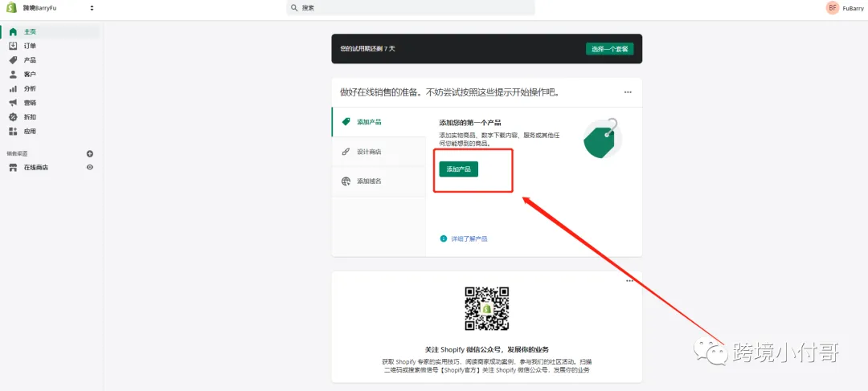Open the 详细了解产品 link

point(469,239)
